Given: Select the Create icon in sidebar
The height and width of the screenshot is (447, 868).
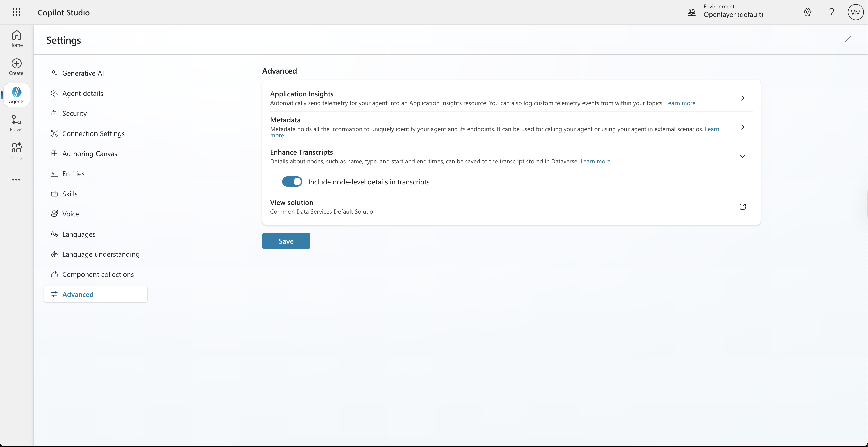Looking at the screenshot, I should (x=16, y=66).
